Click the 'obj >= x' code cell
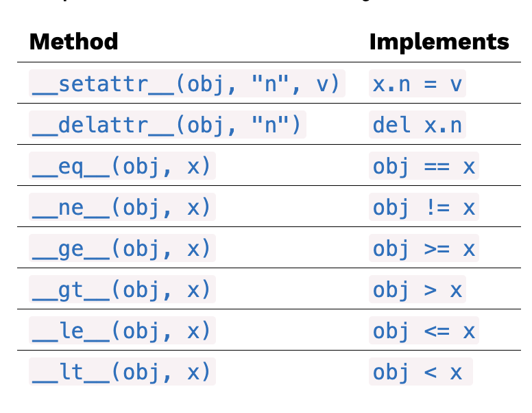The width and height of the screenshot is (532, 413). pyautogui.click(x=424, y=248)
